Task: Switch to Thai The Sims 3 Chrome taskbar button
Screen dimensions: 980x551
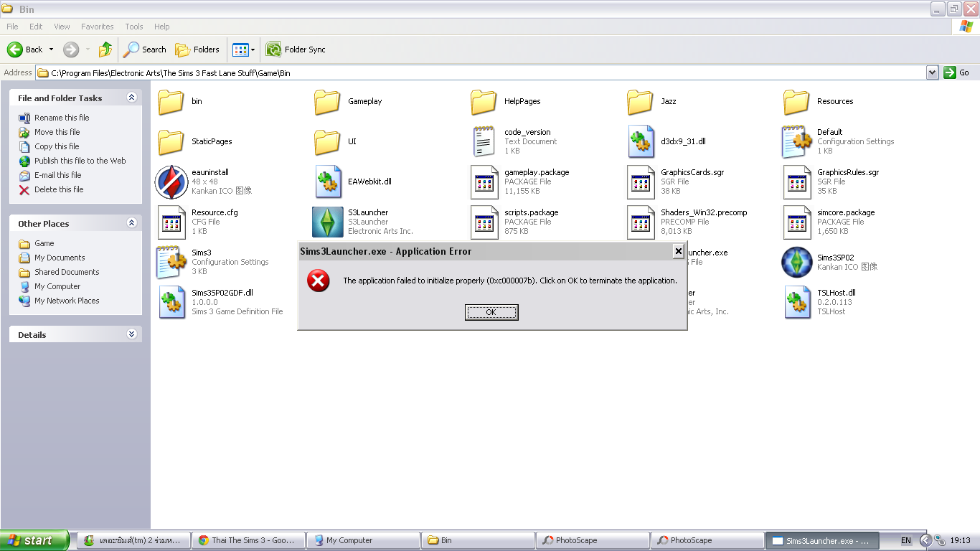Action: pos(248,540)
